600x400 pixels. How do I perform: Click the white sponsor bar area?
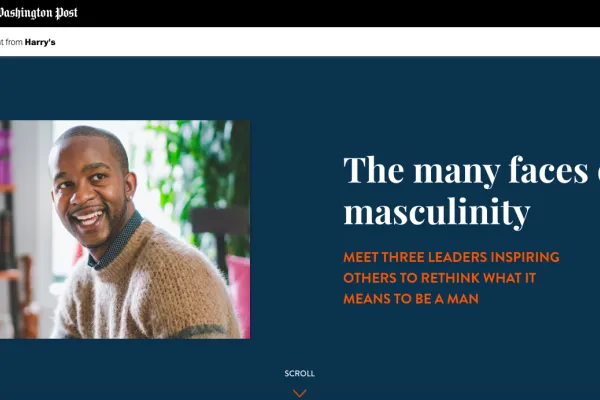click(300, 42)
